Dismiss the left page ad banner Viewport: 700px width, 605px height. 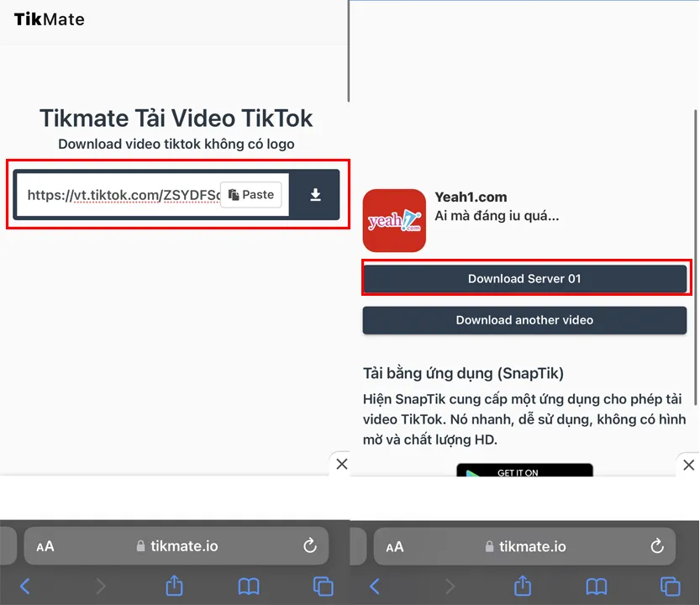tap(341, 463)
